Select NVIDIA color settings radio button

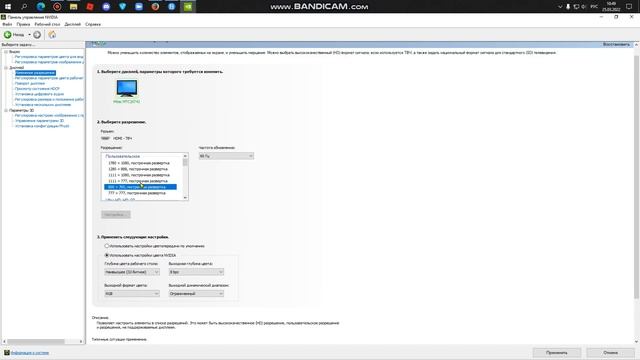[x=107, y=255]
